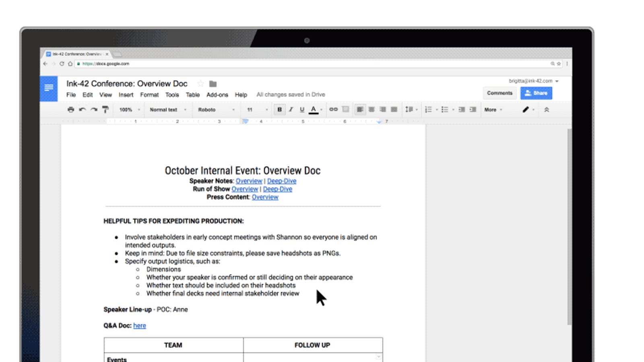Screen dimensions: 644x362
Task: Open the Add-ons menu
Action: 217,95
